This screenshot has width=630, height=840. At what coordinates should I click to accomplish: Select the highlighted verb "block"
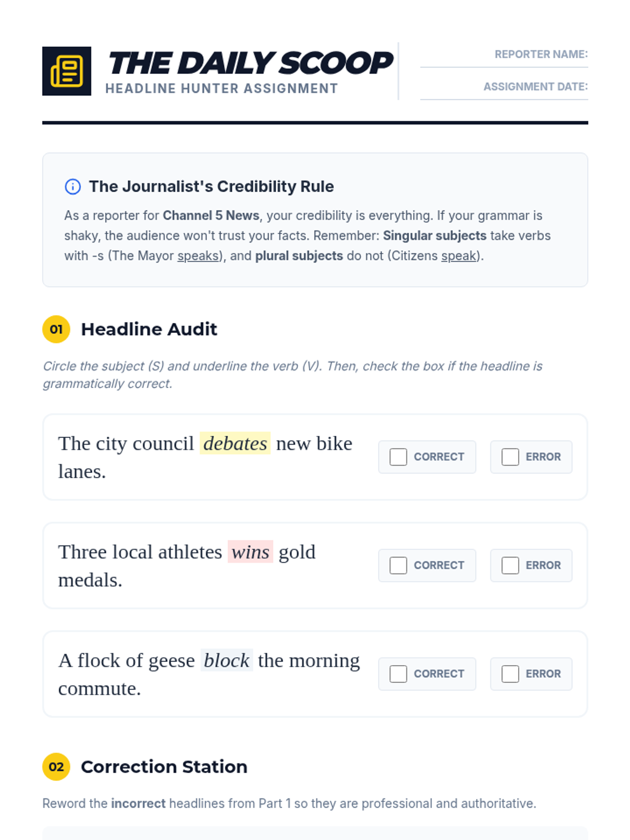click(226, 660)
